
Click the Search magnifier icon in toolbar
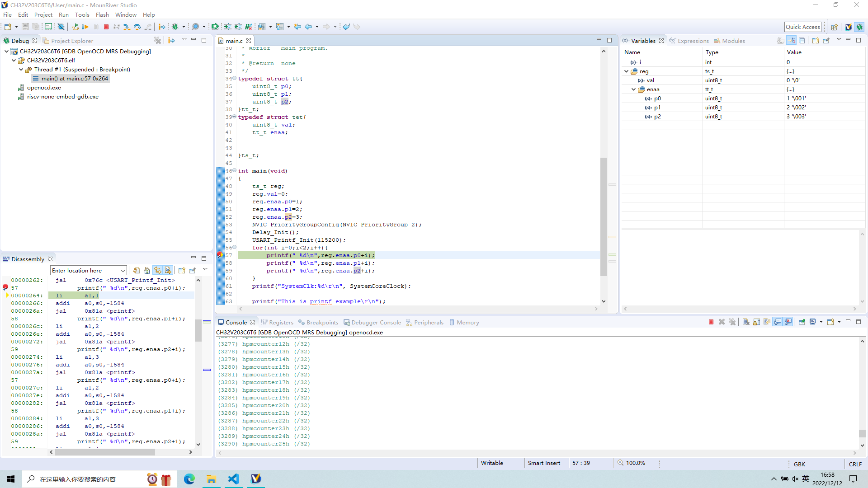[x=195, y=27]
